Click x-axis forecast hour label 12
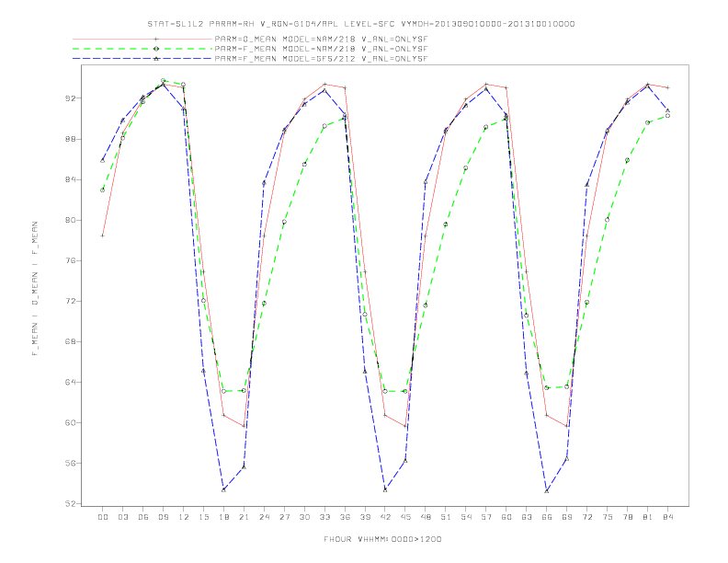 coord(184,517)
